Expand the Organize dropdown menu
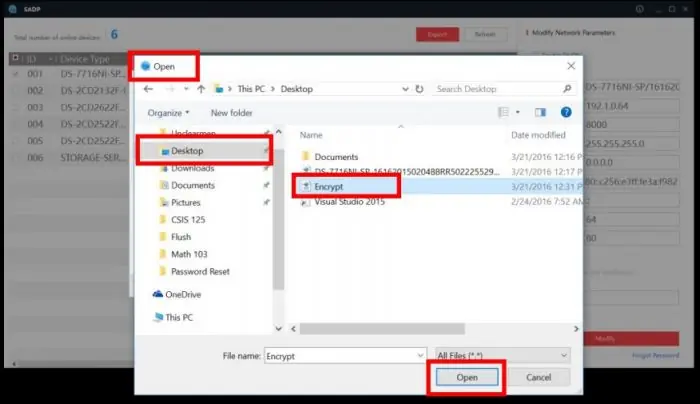 pyautogui.click(x=168, y=113)
